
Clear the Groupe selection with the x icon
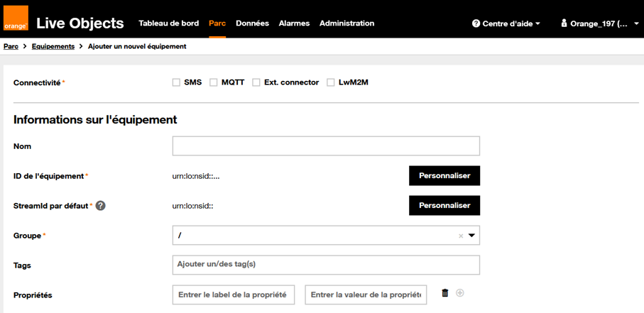[460, 236]
